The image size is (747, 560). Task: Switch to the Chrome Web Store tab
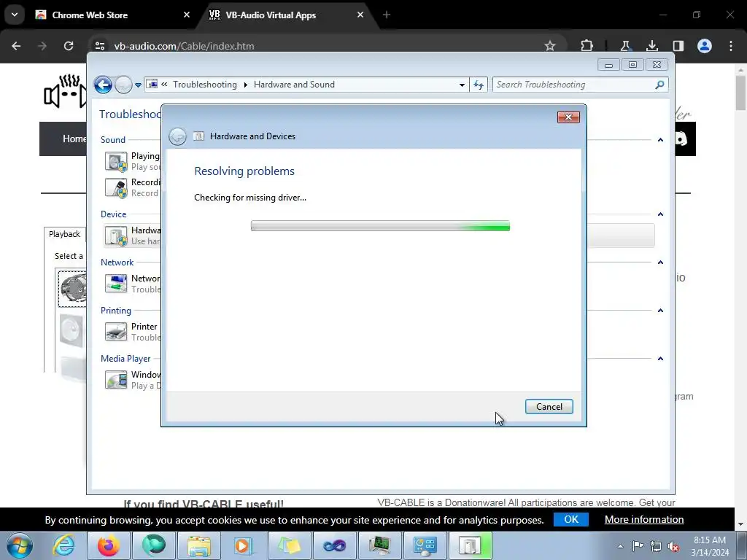click(x=90, y=15)
